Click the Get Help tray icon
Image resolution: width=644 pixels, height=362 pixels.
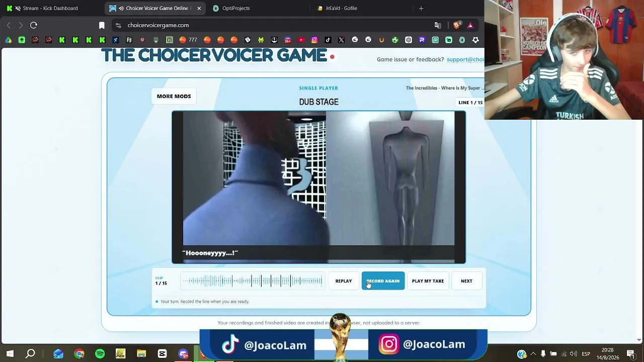click(x=522, y=354)
